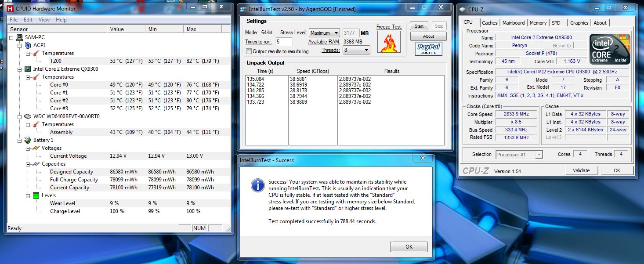Click the About button in IntelBurnTest
The height and width of the screenshot is (264, 644).
[x=428, y=36]
